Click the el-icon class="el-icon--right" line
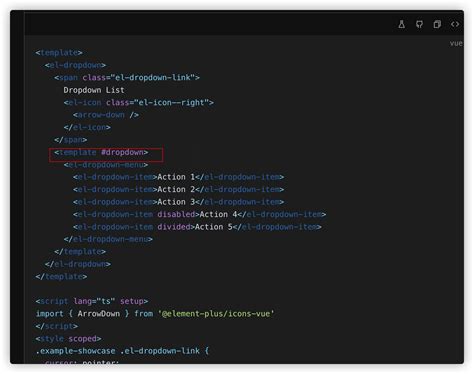The height and width of the screenshot is (374, 474). pyautogui.click(x=139, y=102)
